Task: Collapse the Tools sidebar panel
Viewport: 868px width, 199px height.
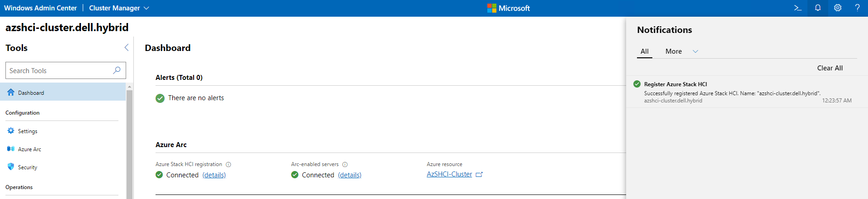Action: point(127,48)
